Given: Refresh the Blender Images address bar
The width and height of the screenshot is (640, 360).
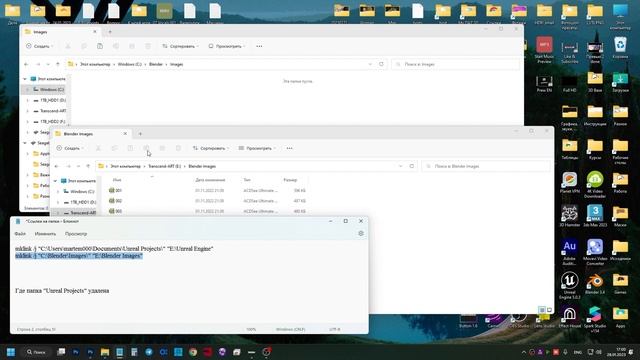Looking at the screenshot, I should click(411, 166).
